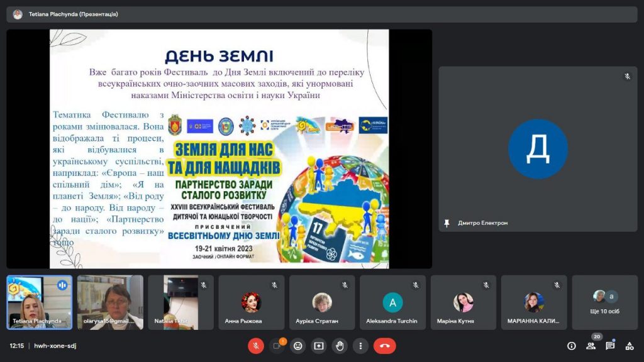The height and width of the screenshot is (362, 644).
Task: Open the three-dot more options menu
Action: pos(360,346)
